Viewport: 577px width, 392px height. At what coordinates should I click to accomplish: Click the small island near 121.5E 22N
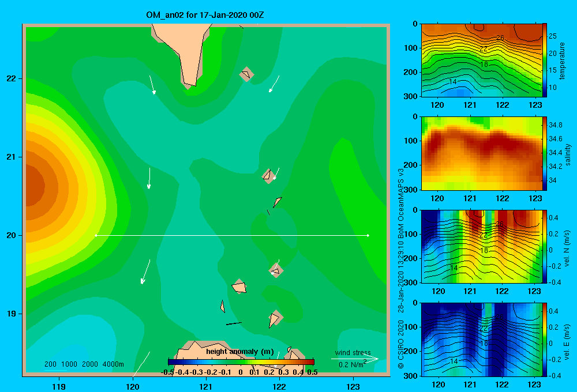point(246,74)
